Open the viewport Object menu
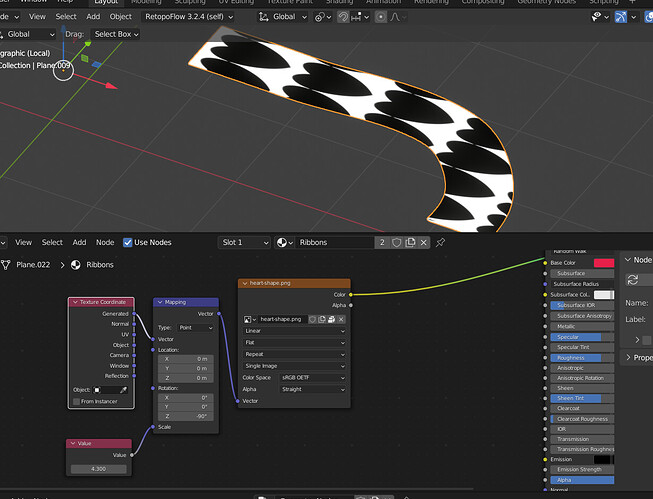The height and width of the screenshot is (499, 653). click(120, 17)
